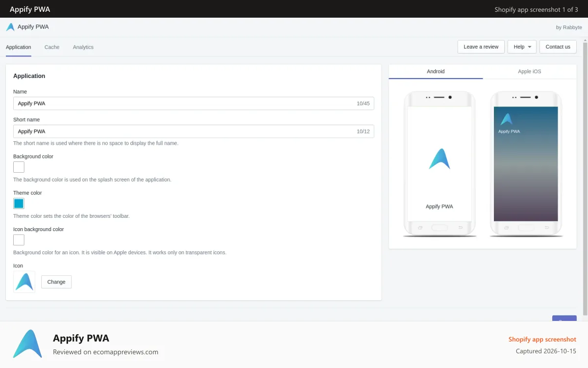Click the 'Appify PWA' label on Android preview
The image size is (588, 368).
tap(440, 207)
